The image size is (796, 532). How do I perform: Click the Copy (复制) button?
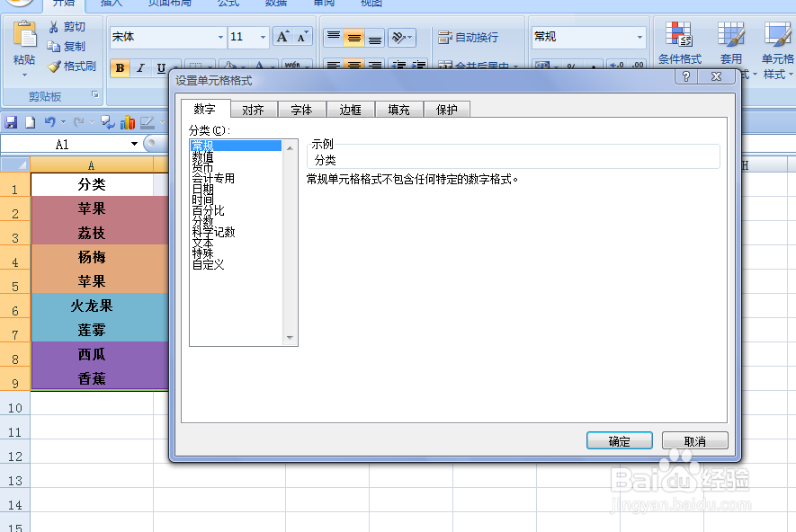[x=67, y=46]
